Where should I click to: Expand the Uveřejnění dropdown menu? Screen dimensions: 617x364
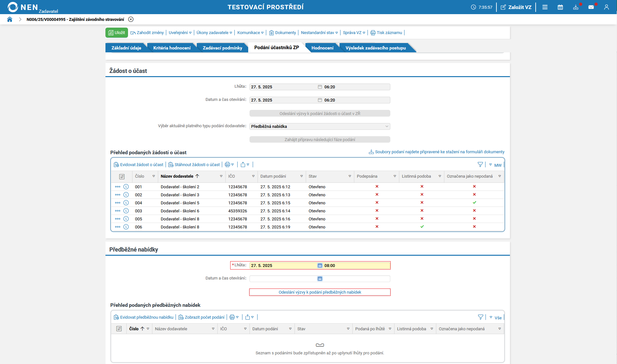pyautogui.click(x=180, y=33)
